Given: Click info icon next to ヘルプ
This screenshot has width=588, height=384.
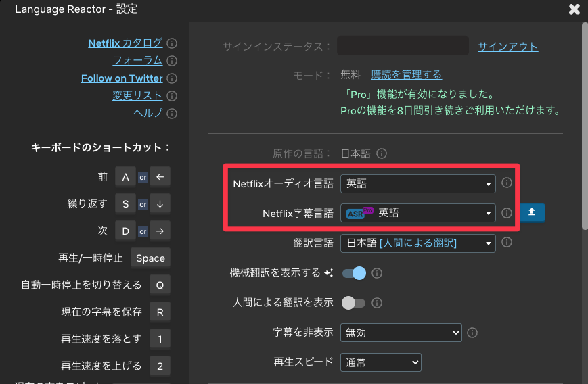Looking at the screenshot, I should pos(172,114).
